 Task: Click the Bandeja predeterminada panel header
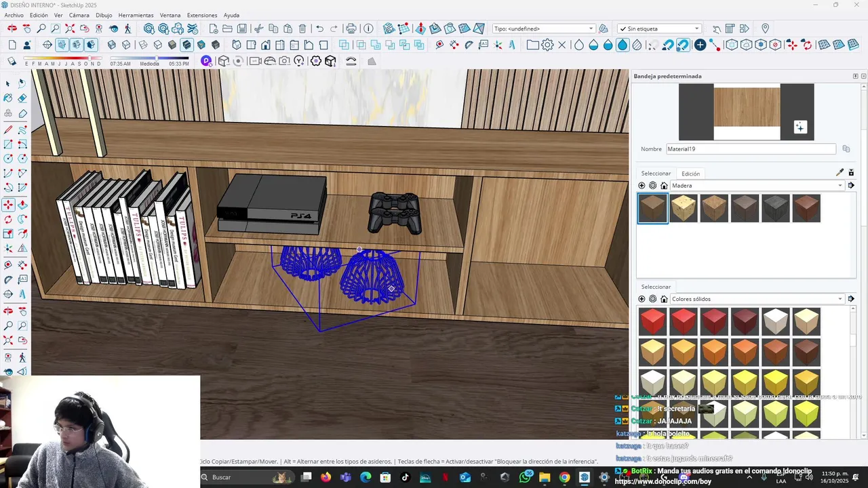(743, 76)
